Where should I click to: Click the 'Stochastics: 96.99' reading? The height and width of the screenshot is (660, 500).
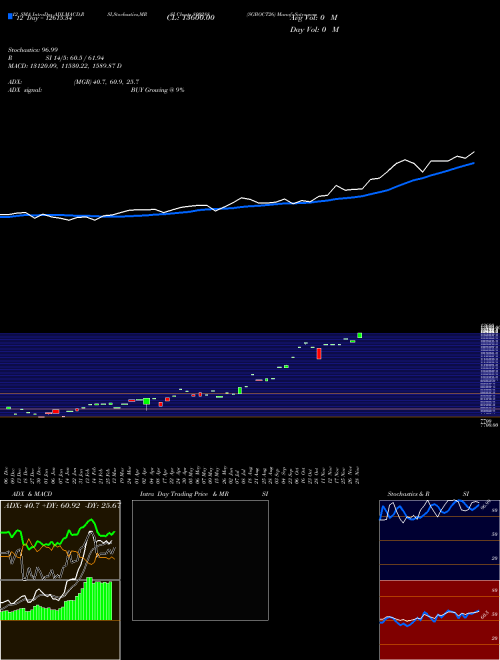(x=33, y=50)
